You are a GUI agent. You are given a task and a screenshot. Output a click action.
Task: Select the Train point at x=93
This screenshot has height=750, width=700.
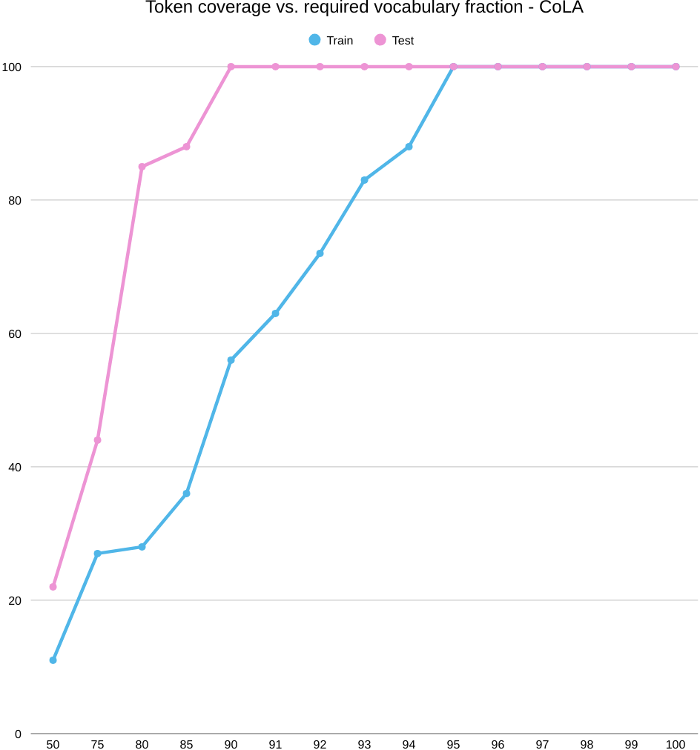pyautogui.click(x=364, y=180)
